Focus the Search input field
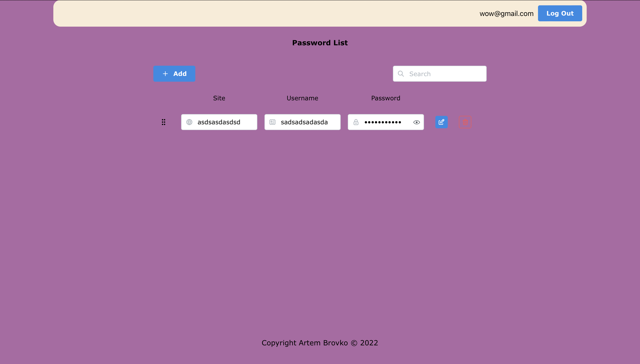Screen dimensions: 640x364 tap(440, 74)
